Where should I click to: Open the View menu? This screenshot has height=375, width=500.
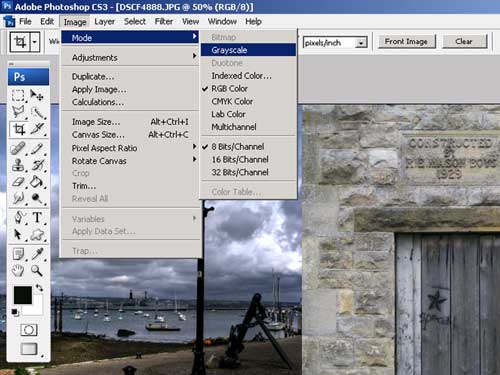190,22
